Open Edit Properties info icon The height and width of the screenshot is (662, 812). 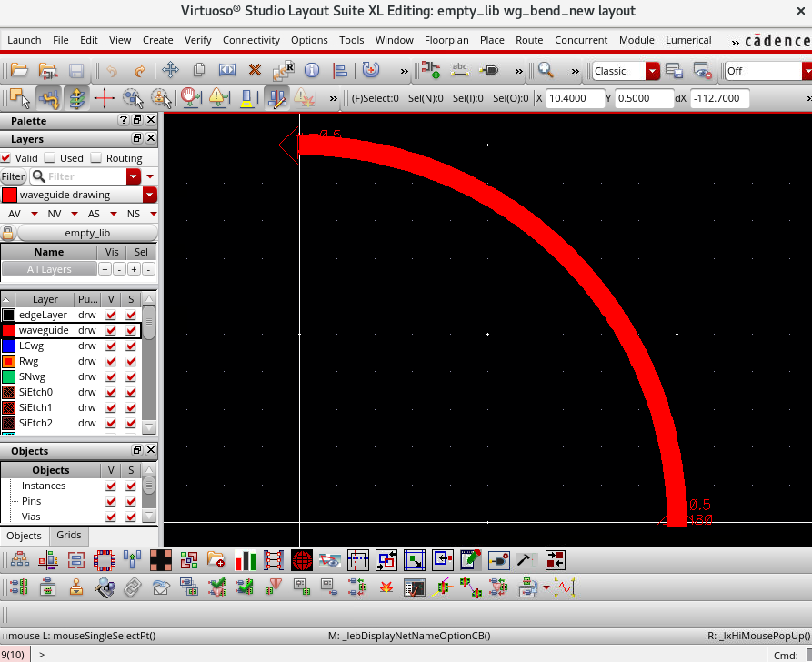pos(311,70)
